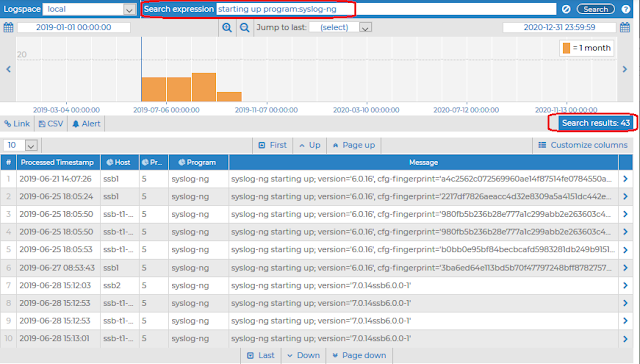The image size is (640, 364).
Task: Click the Program column header
Action: 198,162
